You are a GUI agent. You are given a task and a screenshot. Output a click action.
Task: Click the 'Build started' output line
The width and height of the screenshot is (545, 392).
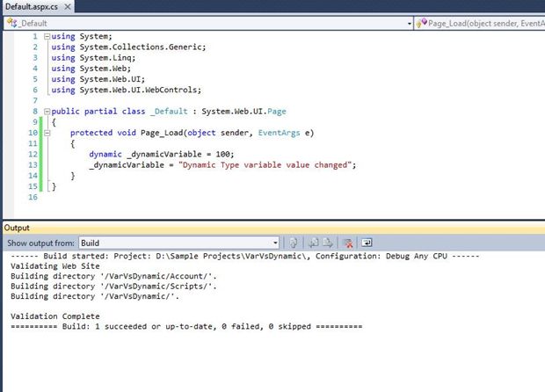point(244,256)
